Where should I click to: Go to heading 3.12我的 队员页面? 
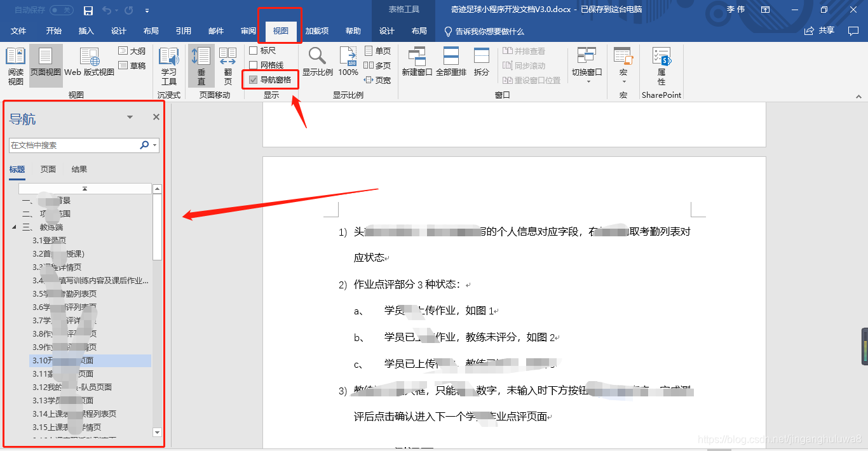tap(72, 387)
